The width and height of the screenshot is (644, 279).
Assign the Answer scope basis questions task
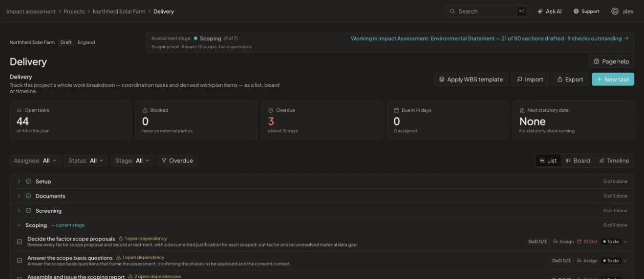587,260
